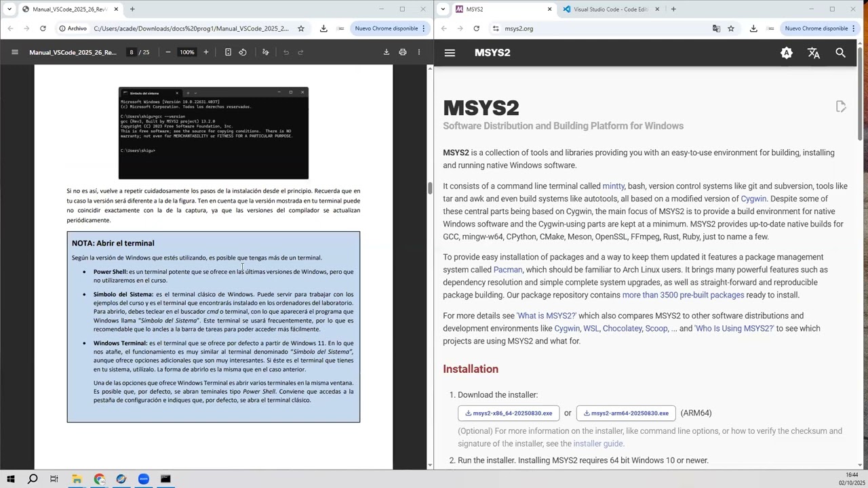Open the 'Who Is Using MSYS2?' link
868x488 pixels.
pos(734,329)
